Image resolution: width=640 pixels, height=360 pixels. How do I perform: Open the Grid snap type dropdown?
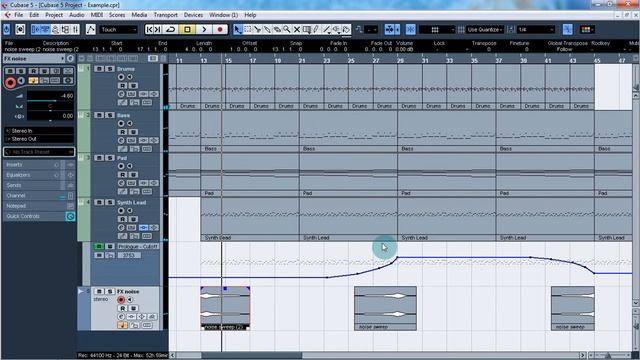pyautogui.click(x=437, y=29)
